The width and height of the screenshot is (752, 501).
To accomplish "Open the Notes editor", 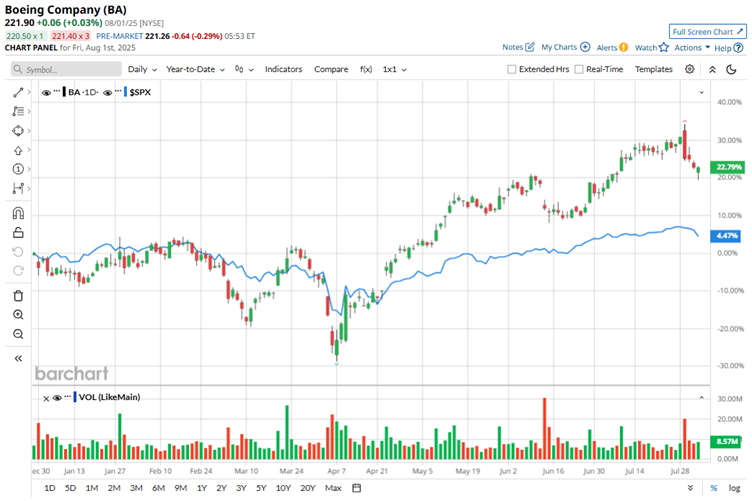I will pos(518,47).
